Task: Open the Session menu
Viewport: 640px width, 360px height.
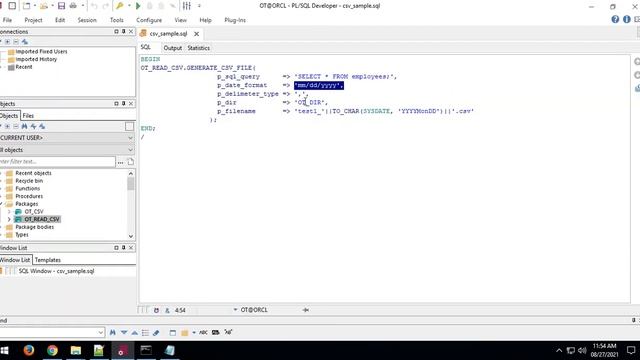Action: click(87, 20)
